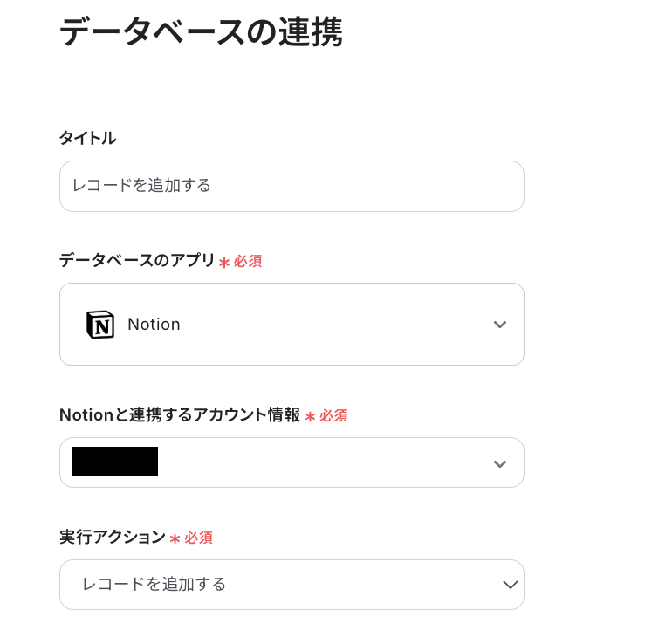Viewport: 672px width, 644px height.
Task: Click the データベースのアプリ label
Action: pos(137,260)
